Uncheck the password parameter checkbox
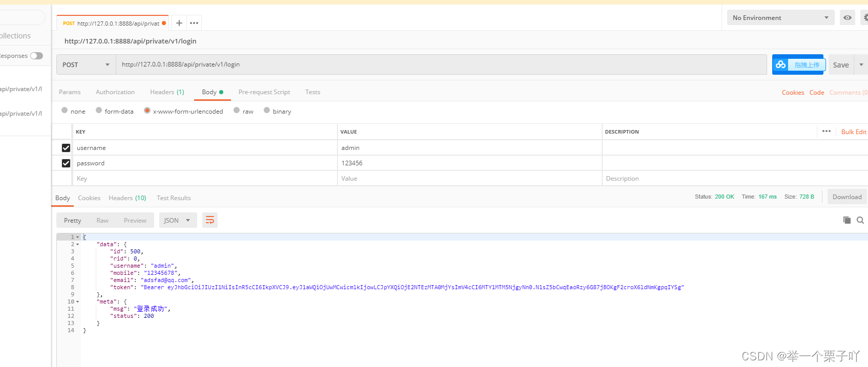Screen dimensions: 868x367 click(x=66, y=163)
